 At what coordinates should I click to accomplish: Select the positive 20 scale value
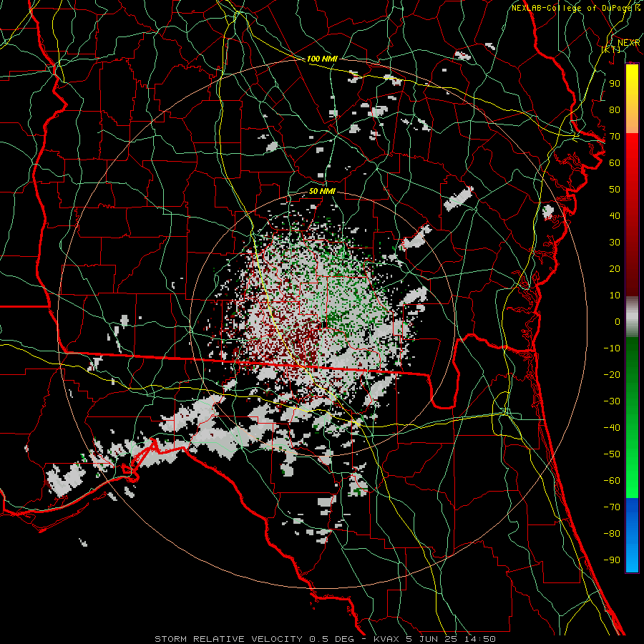(615, 269)
